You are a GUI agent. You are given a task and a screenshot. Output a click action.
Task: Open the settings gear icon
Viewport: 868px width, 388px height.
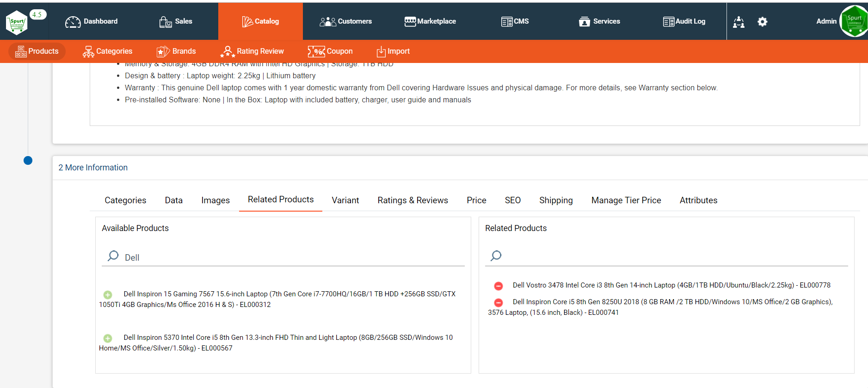point(763,22)
